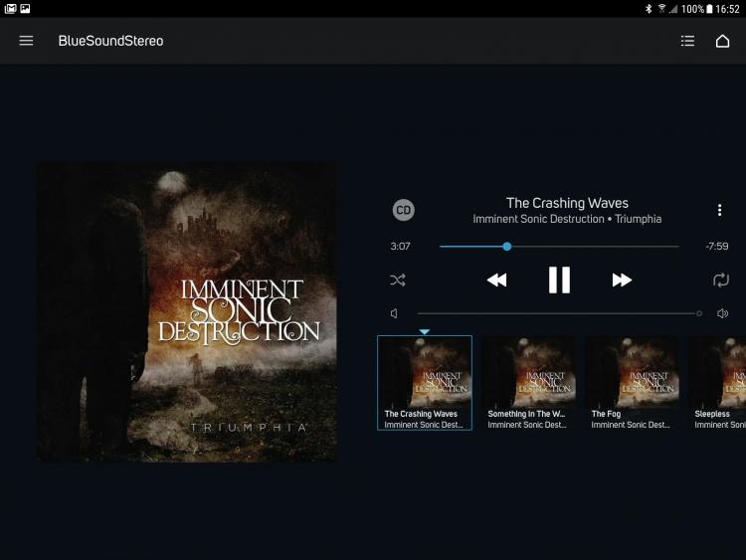This screenshot has height=560, width=746.
Task: Pause the current track
Action: pyautogui.click(x=559, y=280)
